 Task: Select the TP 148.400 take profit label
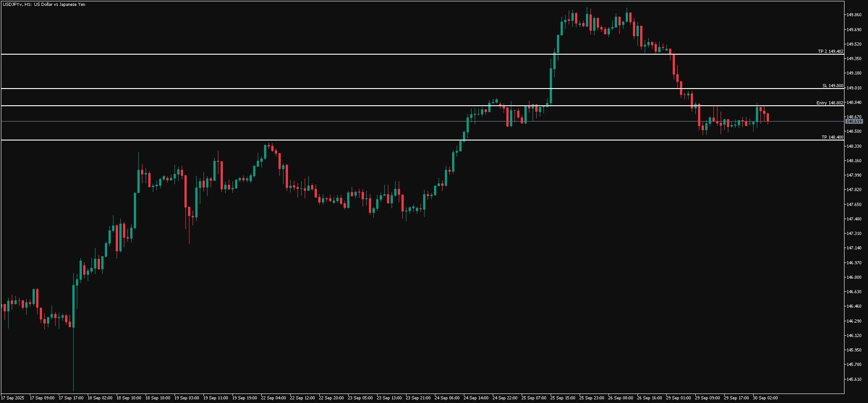832,137
